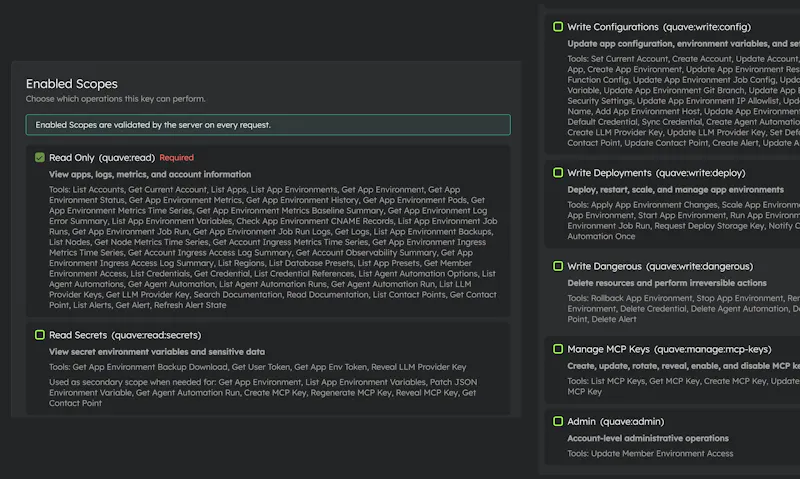Click the 'Write Dangerous (quave:write:dangerous)' label

coord(660,266)
